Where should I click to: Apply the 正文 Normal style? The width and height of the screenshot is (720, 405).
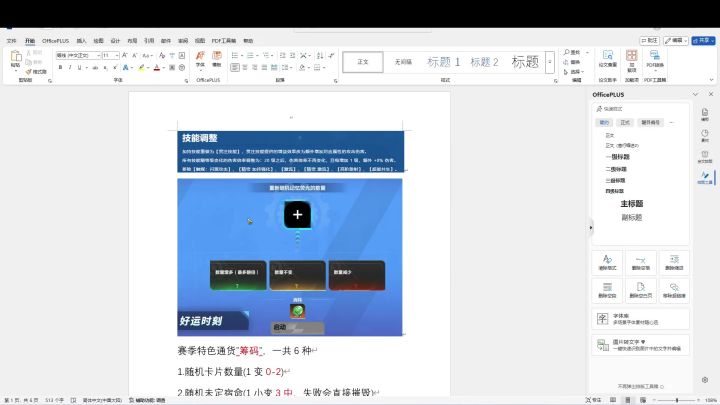pyautogui.click(x=363, y=62)
